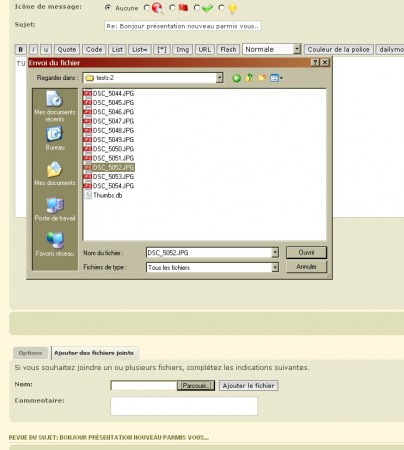The width and height of the screenshot is (404, 450).
Task: Expand the Fichiers de type dropdown
Action: tap(275, 267)
